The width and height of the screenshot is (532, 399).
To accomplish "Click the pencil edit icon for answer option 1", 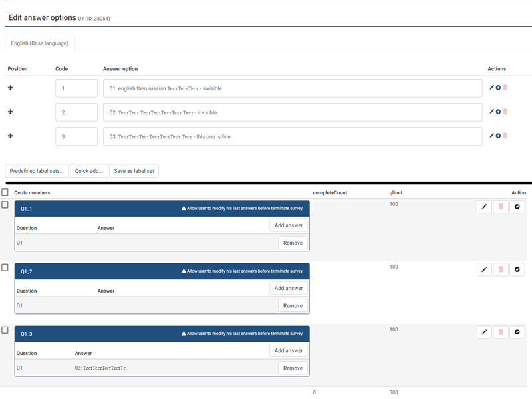I will click(491, 88).
